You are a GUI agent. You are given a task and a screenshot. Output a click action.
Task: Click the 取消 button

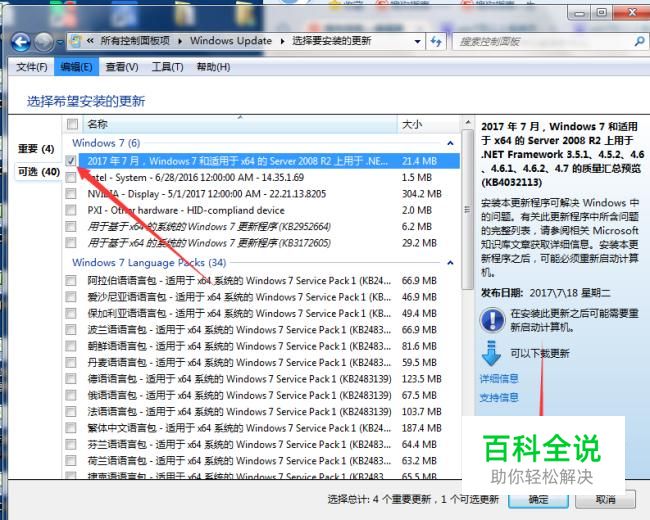pyautogui.click(x=605, y=500)
